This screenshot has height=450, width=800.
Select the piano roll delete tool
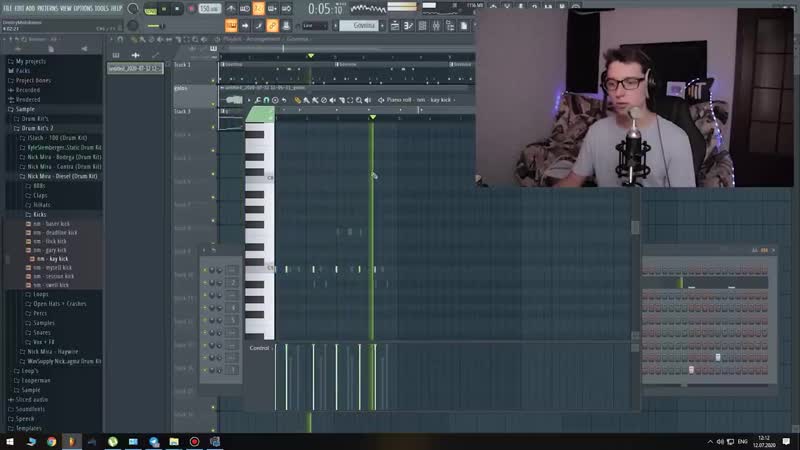[324, 101]
